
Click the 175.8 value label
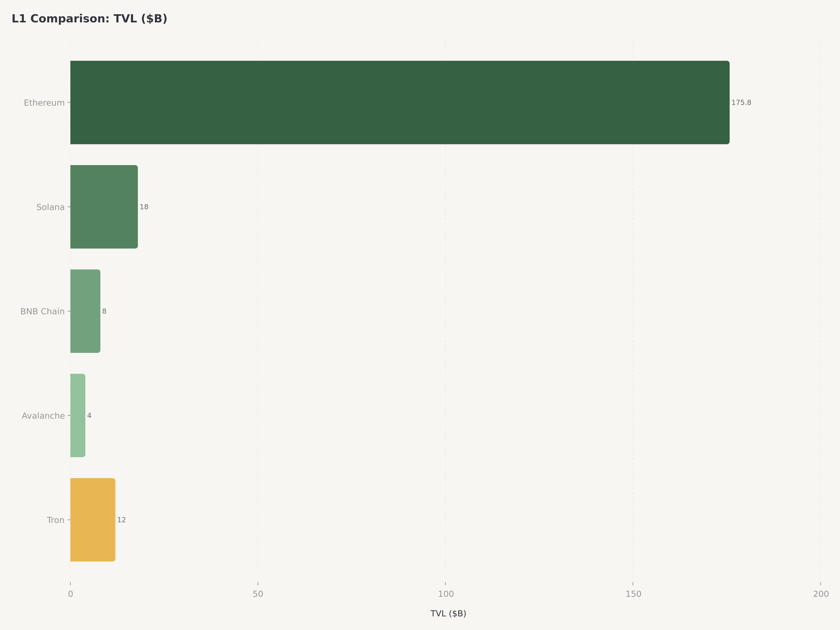click(x=741, y=102)
